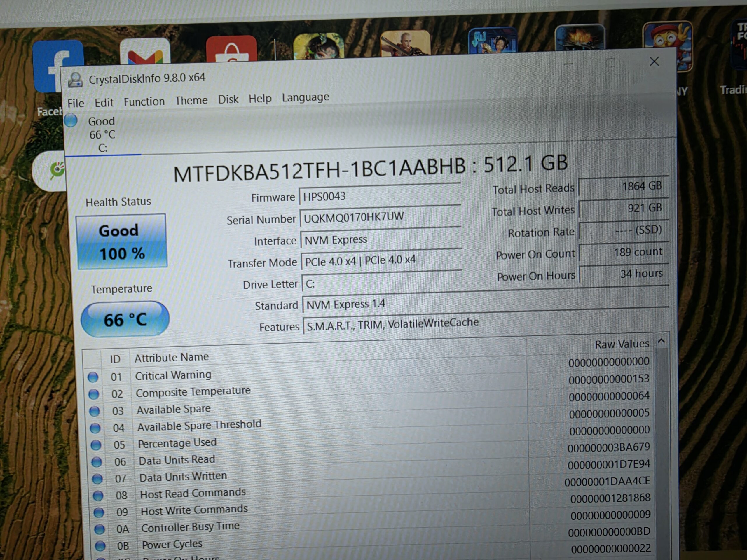The width and height of the screenshot is (747, 560).
Task: Click the blue disk status orb above C:
Action: (x=71, y=120)
